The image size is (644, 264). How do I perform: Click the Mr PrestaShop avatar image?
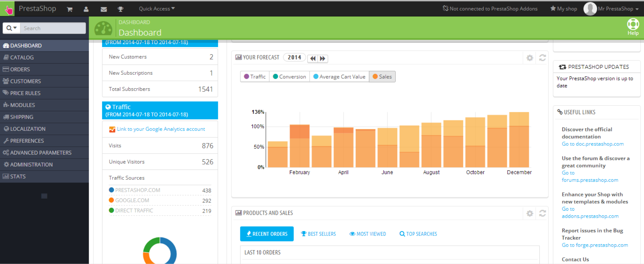click(x=590, y=9)
